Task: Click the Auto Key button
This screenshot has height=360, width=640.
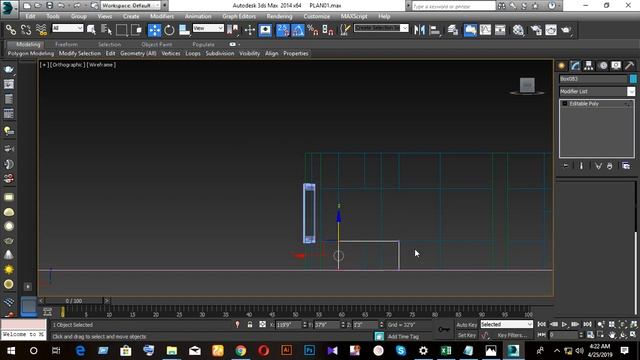Action: [467, 325]
